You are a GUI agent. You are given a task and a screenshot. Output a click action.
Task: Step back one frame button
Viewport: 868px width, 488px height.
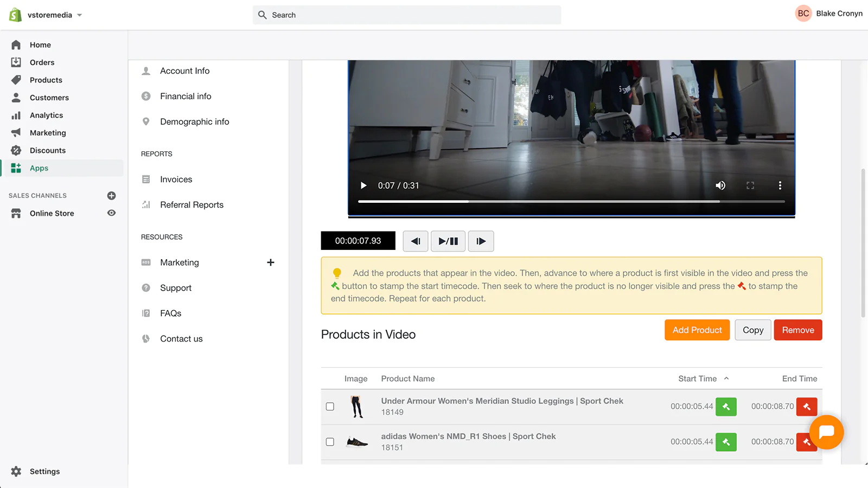click(416, 241)
